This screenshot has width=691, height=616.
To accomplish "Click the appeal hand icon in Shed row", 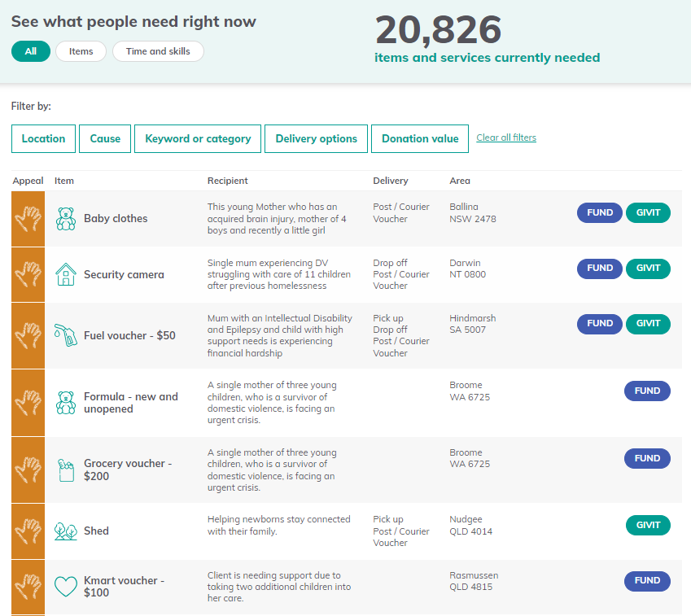I will (28, 531).
